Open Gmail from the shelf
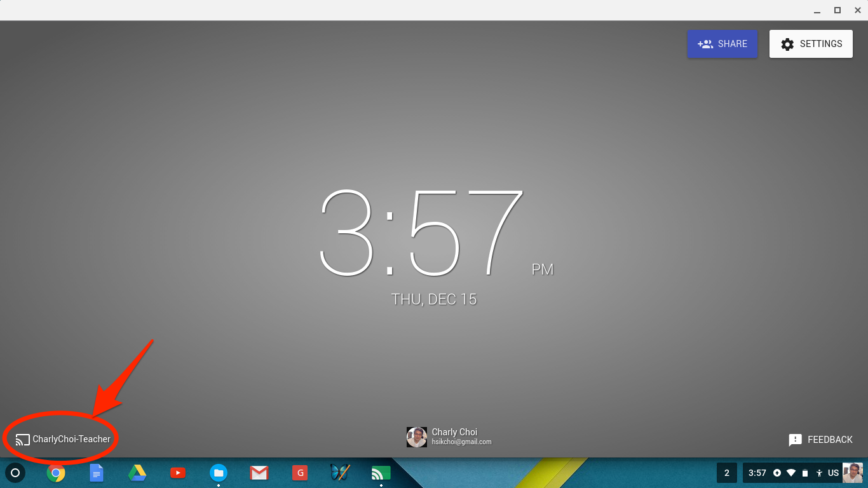Image resolution: width=868 pixels, height=488 pixels. pos(259,473)
